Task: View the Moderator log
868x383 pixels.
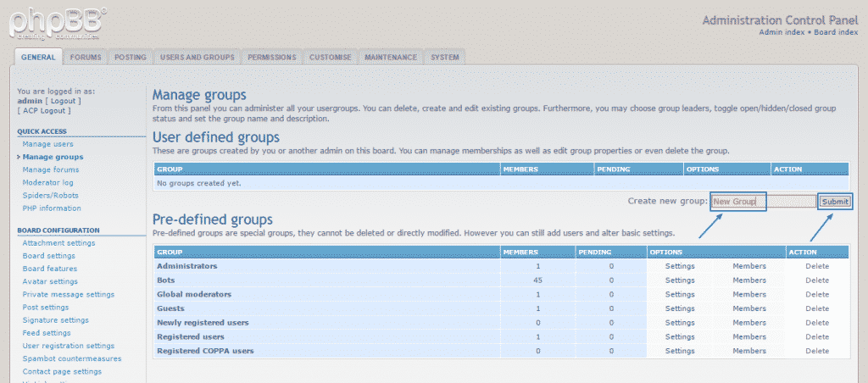Action: 47,182
